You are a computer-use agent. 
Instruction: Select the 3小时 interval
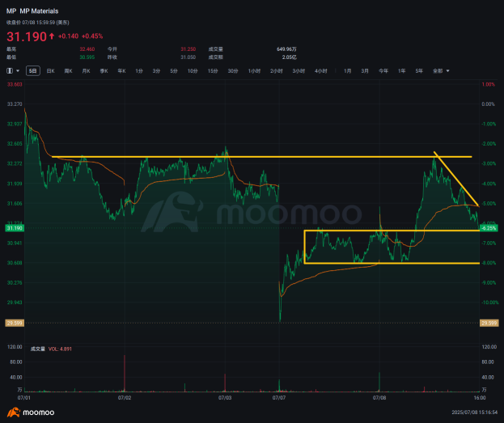click(299, 70)
